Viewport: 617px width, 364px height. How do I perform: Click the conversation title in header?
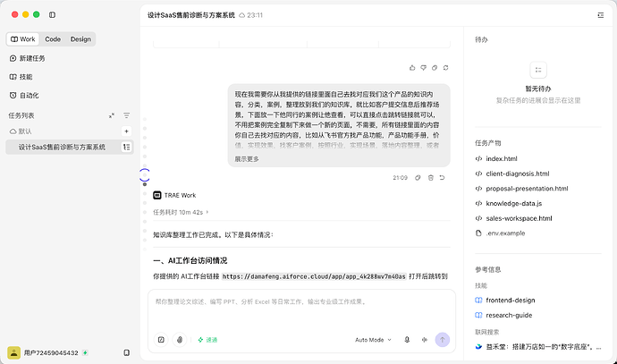190,15
